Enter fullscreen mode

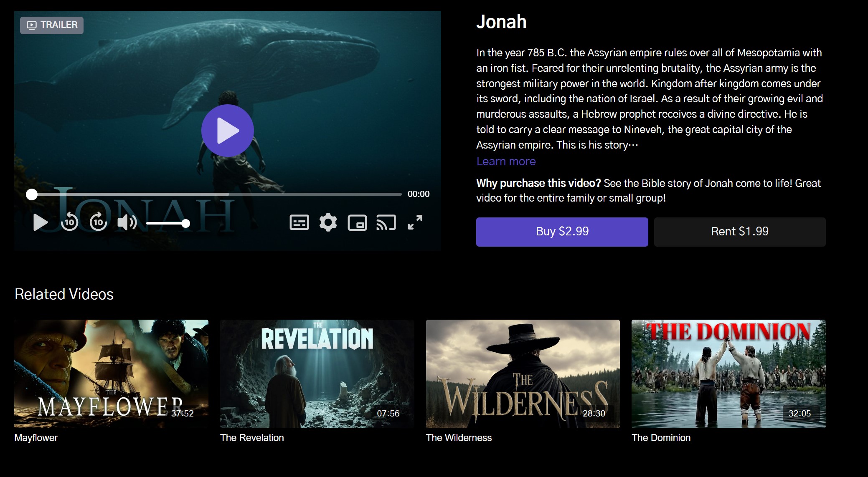(415, 222)
